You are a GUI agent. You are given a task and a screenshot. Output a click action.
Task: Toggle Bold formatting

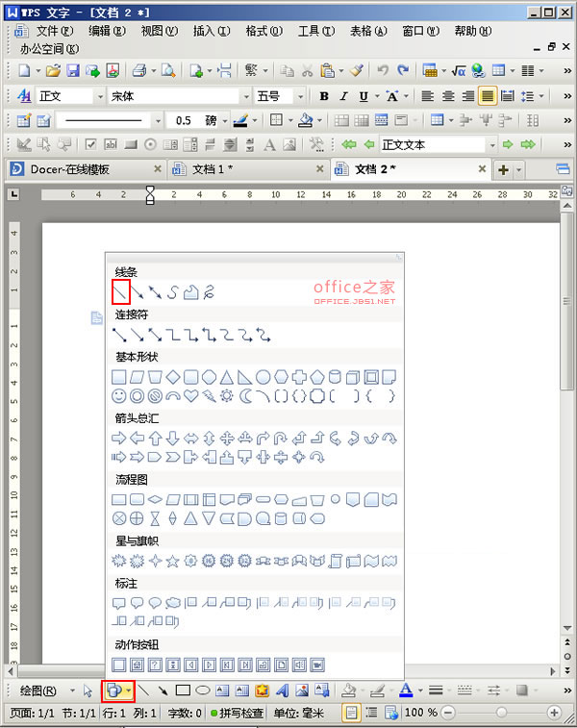click(x=324, y=96)
